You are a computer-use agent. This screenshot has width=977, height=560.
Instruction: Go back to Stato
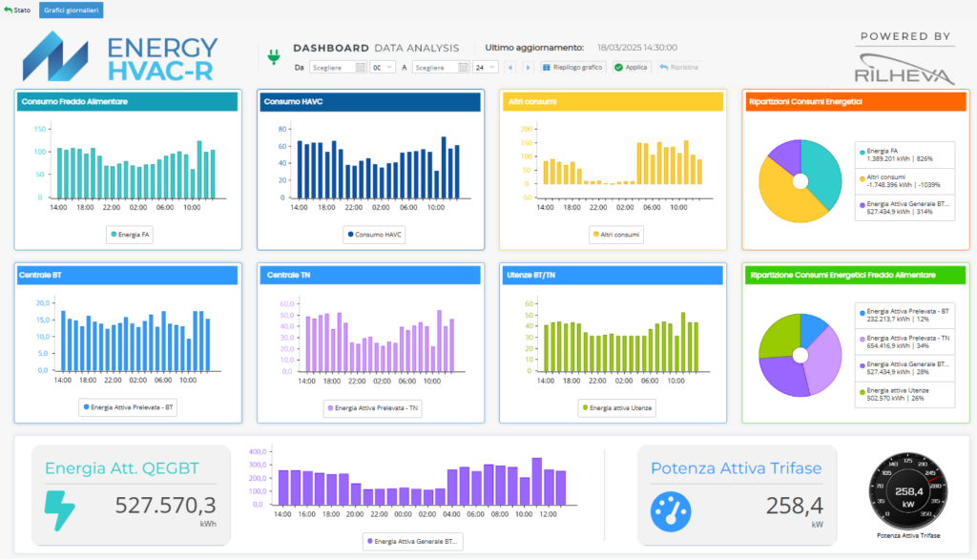(x=17, y=10)
